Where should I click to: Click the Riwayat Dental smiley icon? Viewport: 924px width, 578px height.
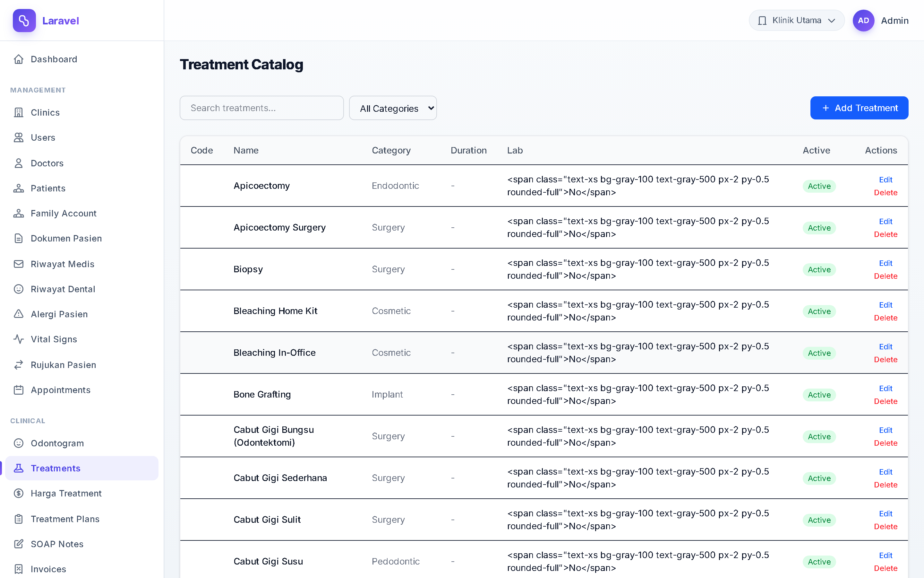[x=19, y=289]
